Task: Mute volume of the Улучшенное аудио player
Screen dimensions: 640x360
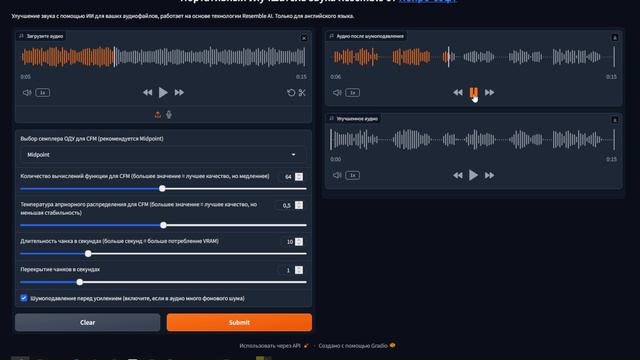Action: point(337,175)
